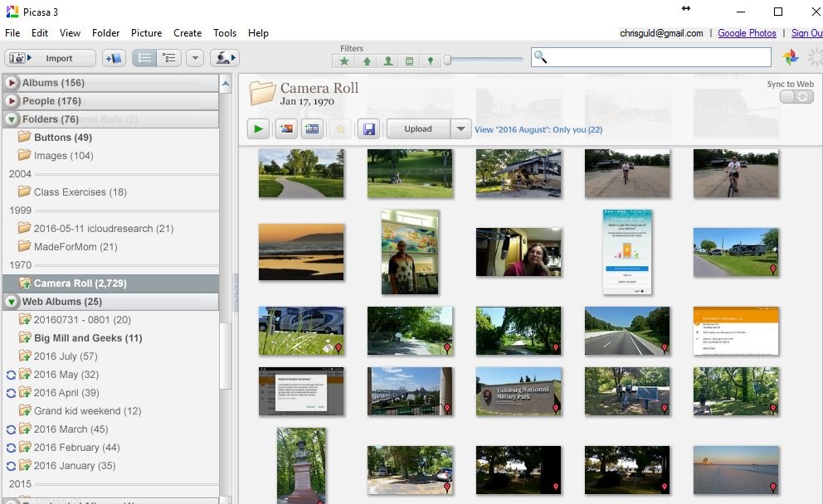Click the Import button
This screenshot has width=823, height=504.
[x=51, y=58]
